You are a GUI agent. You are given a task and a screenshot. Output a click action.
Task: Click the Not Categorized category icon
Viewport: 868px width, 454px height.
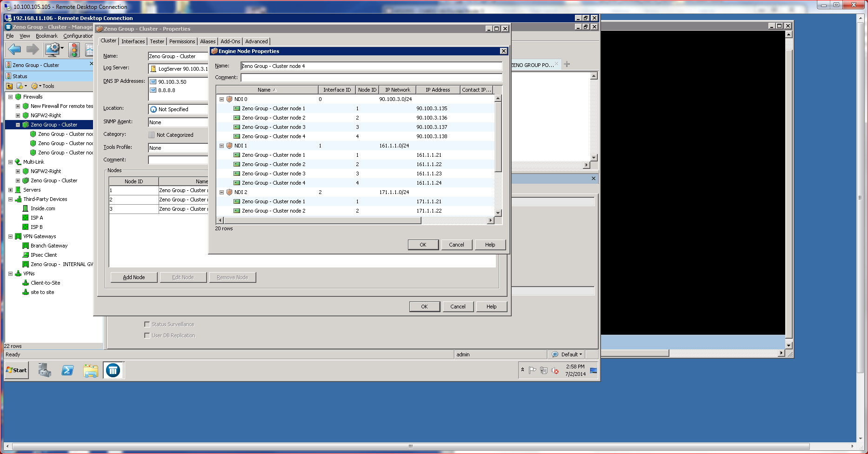[x=151, y=135]
